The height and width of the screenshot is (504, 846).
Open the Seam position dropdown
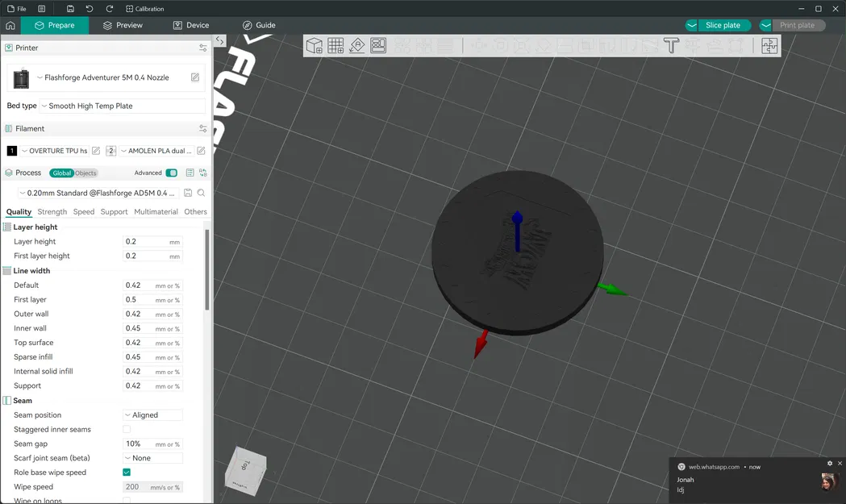pos(152,414)
